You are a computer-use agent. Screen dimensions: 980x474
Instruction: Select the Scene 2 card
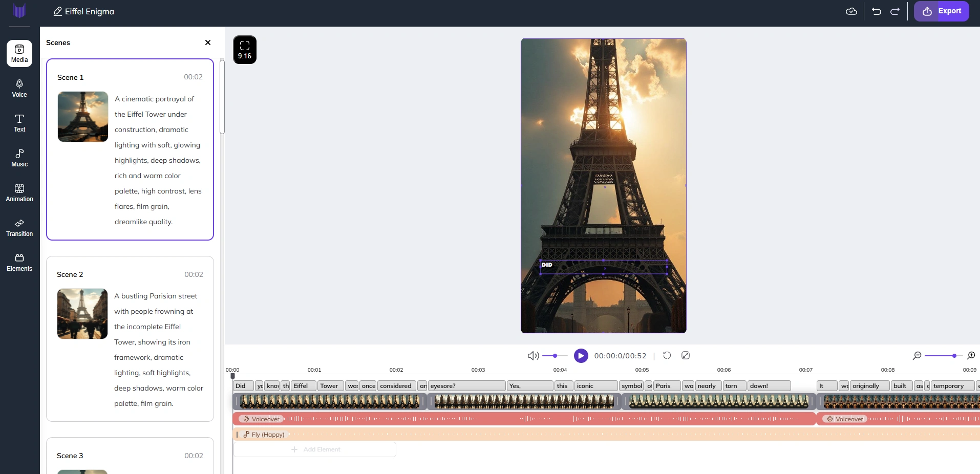pos(130,339)
